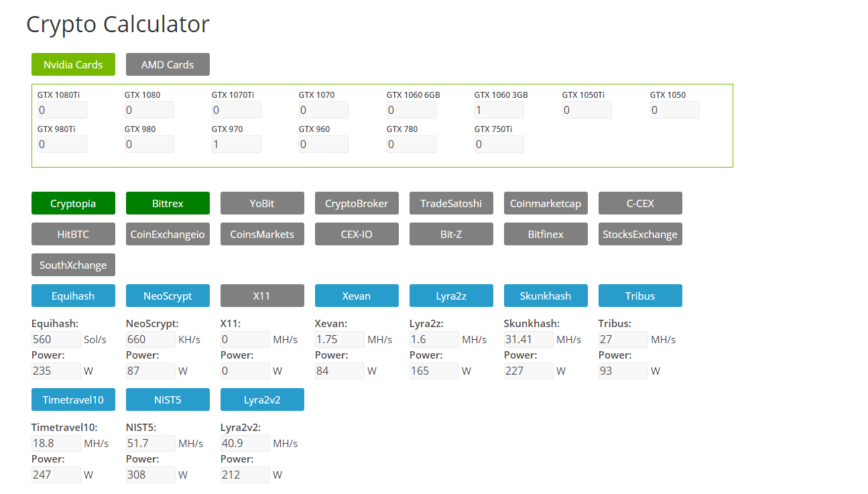Viewport: 868px width, 494px height.
Task: Disable the Bittrex exchange
Action: tap(168, 203)
